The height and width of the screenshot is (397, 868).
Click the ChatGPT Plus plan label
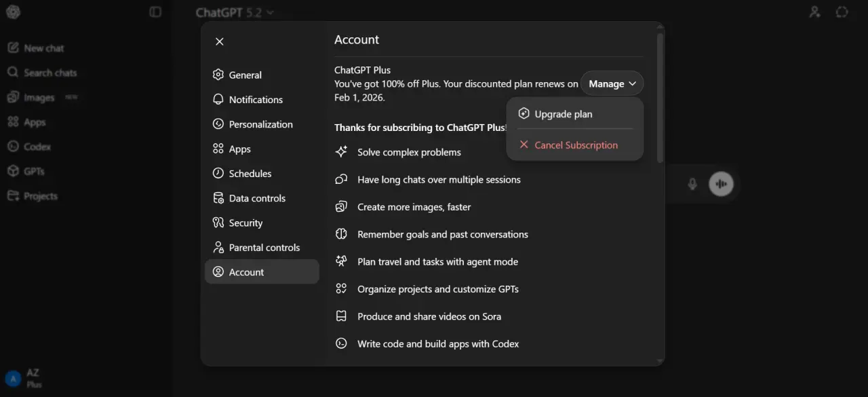click(x=362, y=70)
